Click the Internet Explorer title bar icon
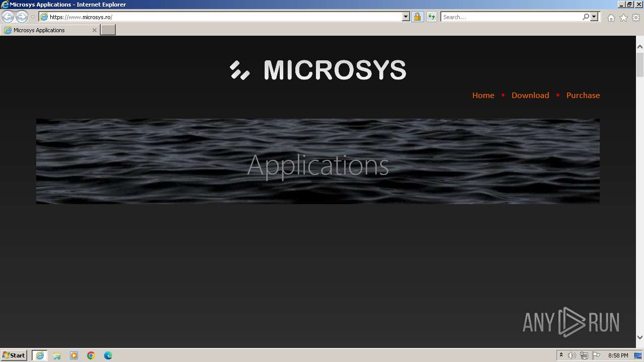Screen dimensions: 644x362 pyautogui.click(x=5, y=4)
